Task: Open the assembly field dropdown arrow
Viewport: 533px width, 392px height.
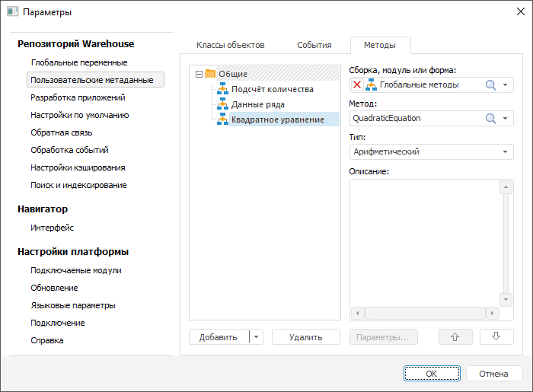Action: (506, 84)
